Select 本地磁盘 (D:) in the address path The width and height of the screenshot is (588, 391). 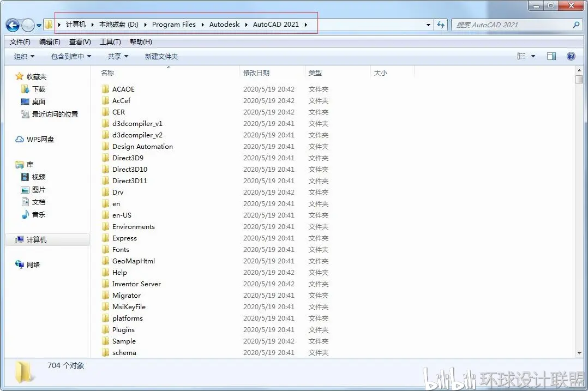pos(118,25)
